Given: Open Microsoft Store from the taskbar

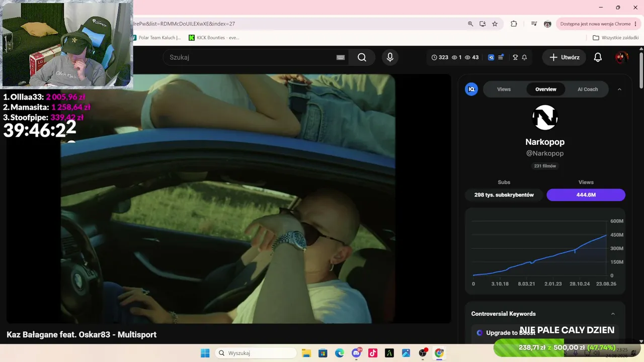Looking at the screenshot, I should click(x=323, y=353).
